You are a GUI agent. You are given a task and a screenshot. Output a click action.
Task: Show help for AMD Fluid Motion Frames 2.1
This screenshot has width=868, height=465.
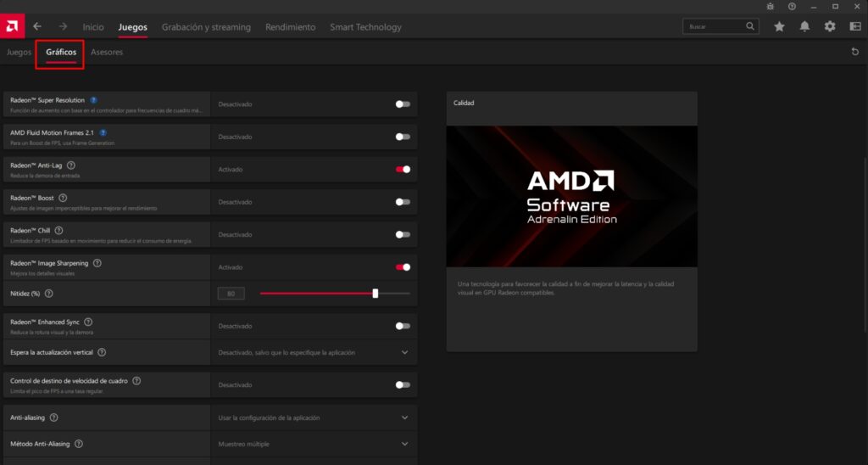coord(103,133)
